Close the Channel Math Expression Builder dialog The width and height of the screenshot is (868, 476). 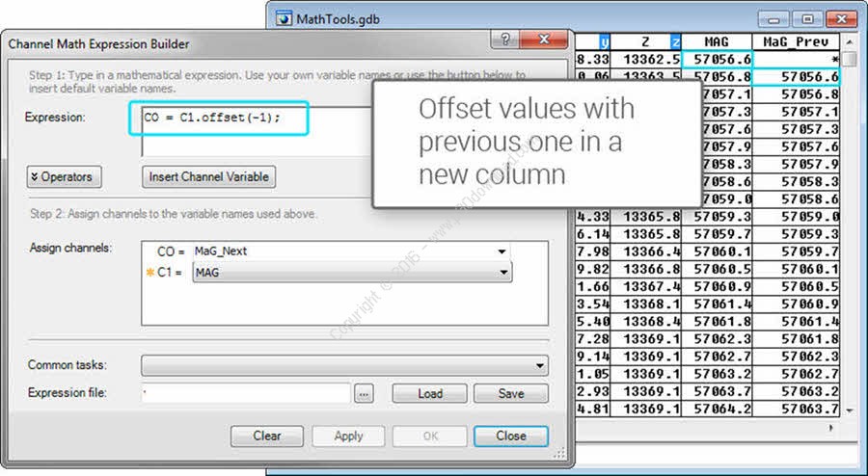pyautogui.click(x=544, y=40)
